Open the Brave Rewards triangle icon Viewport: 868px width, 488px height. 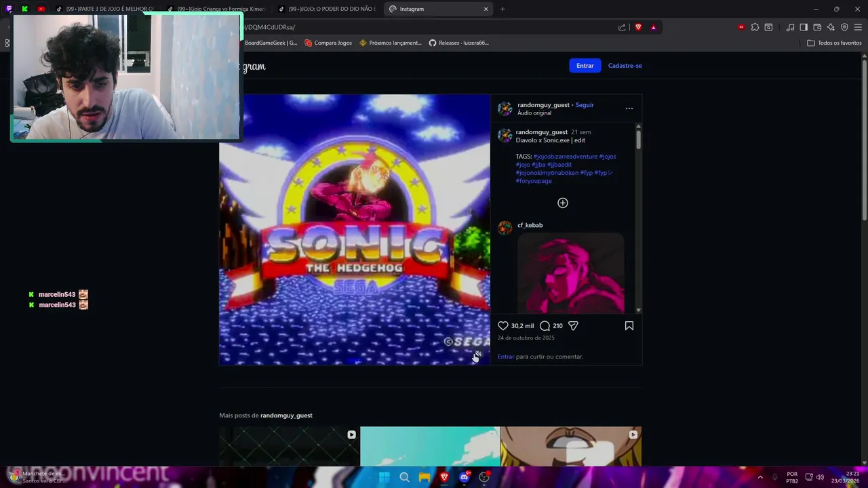pyautogui.click(x=653, y=27)
